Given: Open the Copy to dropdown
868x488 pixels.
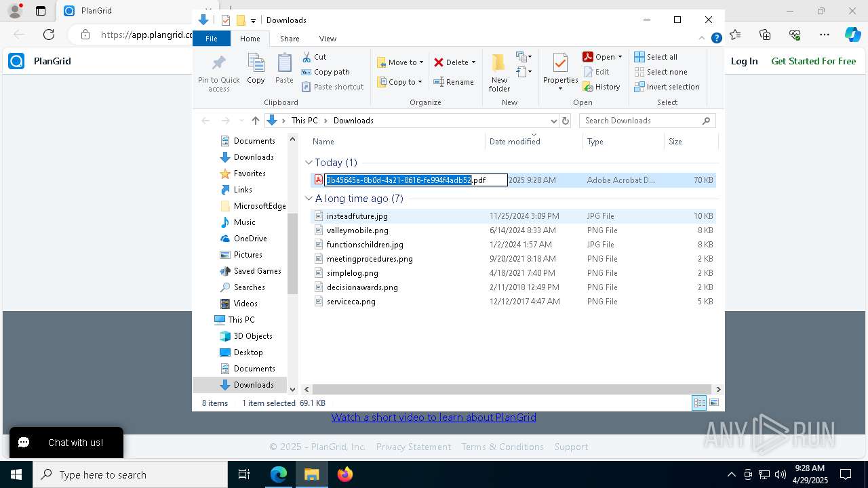Looking at the screenshot, I should (399, 82).
